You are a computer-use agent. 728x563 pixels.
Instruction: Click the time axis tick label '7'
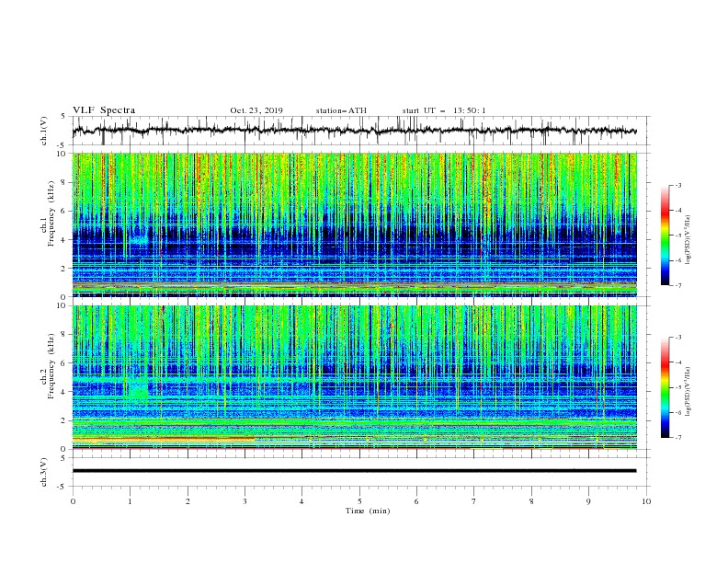coord(473,501)
